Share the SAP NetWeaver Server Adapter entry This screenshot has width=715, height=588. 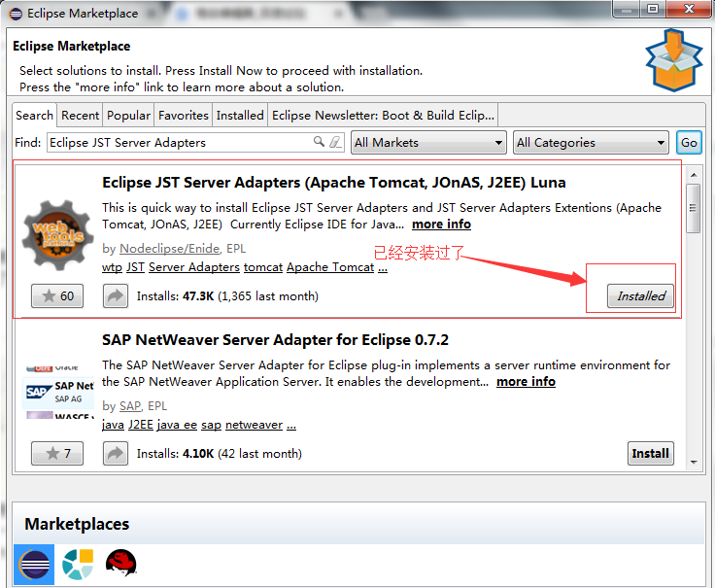tap(116, 454)
